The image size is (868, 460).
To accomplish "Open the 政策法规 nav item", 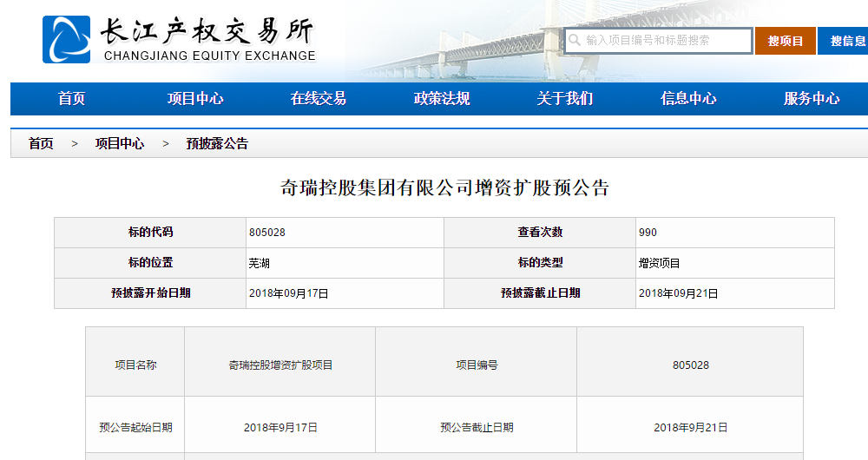I will (442, 99).
